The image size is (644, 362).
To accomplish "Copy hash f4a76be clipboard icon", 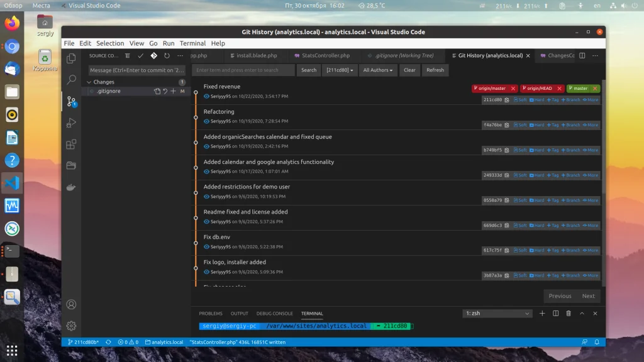I will click(x=507, y=125).
